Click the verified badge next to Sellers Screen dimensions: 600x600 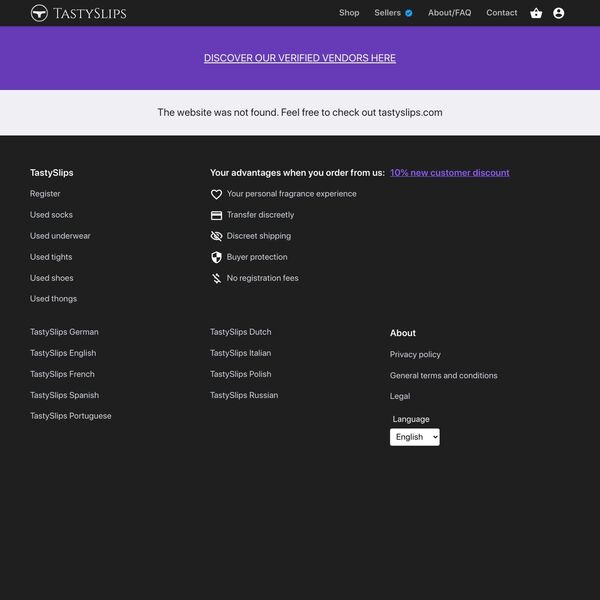click(x=409, y=13)
